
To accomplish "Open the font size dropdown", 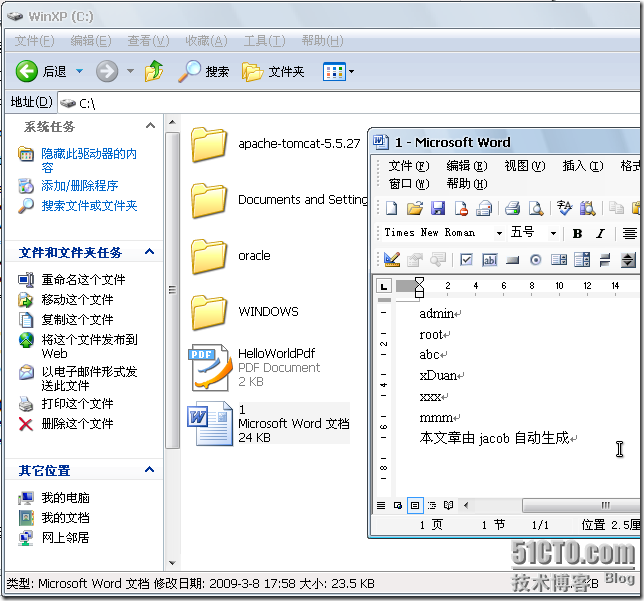I will (553, 233).
